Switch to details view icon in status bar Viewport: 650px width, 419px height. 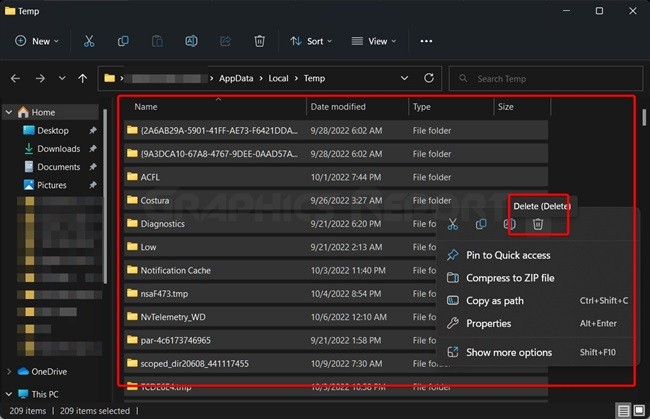coord(623,411)
